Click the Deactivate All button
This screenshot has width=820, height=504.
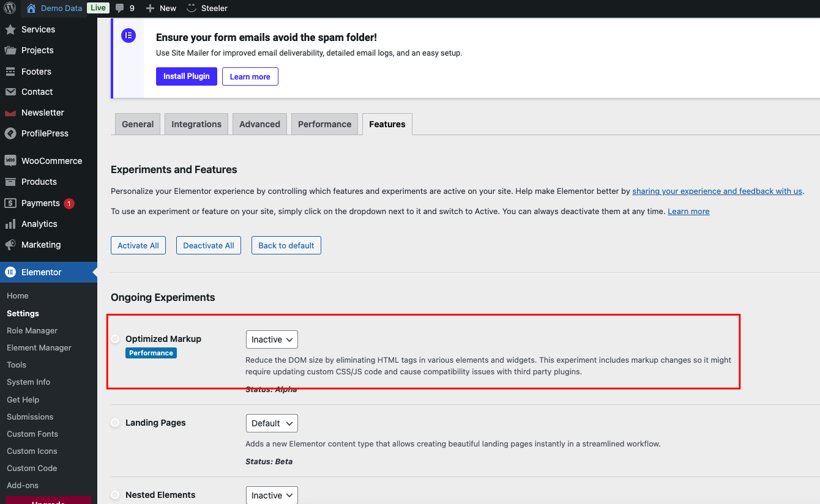click(209, 245)
